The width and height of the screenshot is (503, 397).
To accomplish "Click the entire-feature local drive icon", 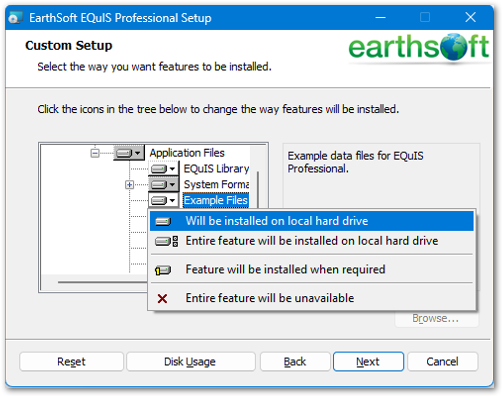I will click(x=167, y=241).
